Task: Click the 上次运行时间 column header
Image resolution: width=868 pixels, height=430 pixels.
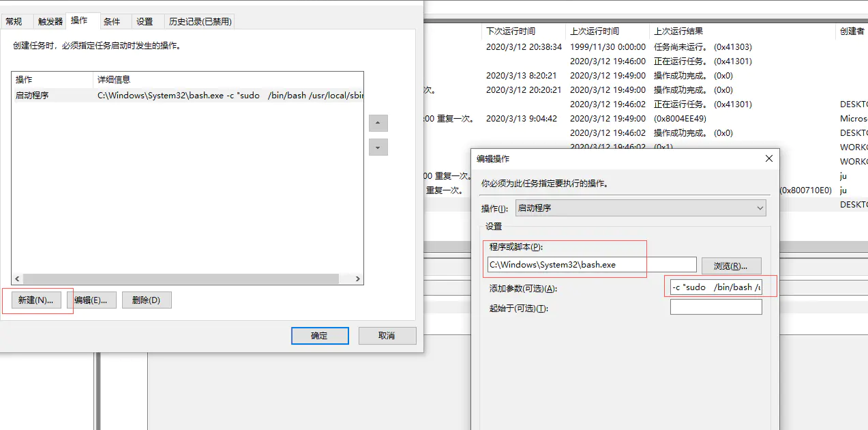Action: [x=607, y=31]
